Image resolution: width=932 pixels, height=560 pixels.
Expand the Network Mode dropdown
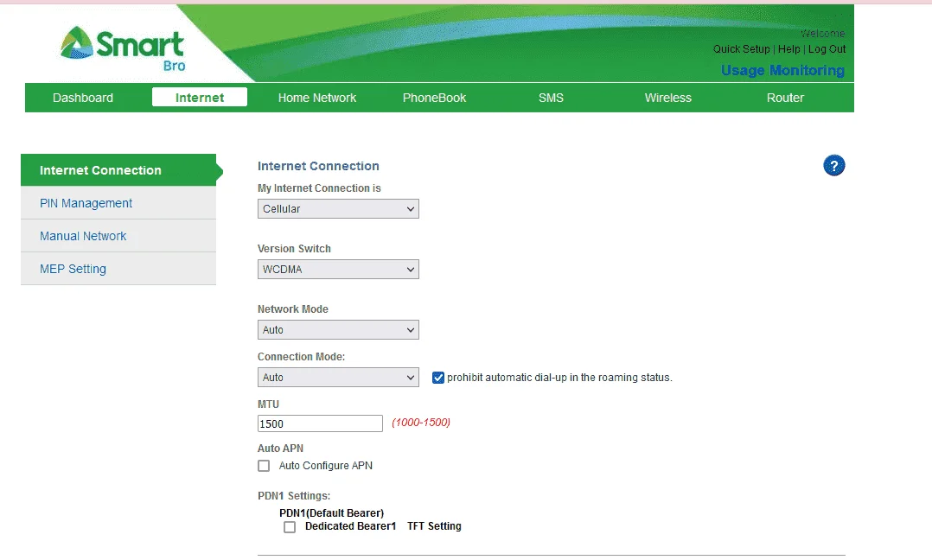[338, 330]
